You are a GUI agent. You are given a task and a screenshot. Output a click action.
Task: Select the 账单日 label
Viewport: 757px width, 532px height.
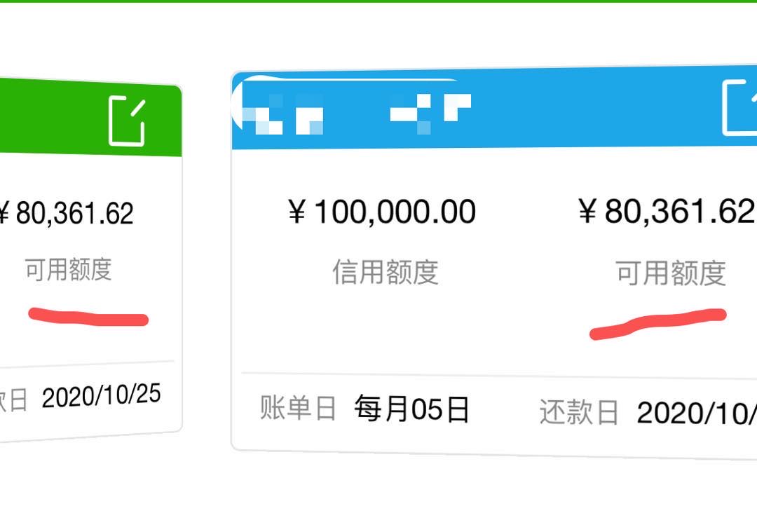click(x=299, y=407)
